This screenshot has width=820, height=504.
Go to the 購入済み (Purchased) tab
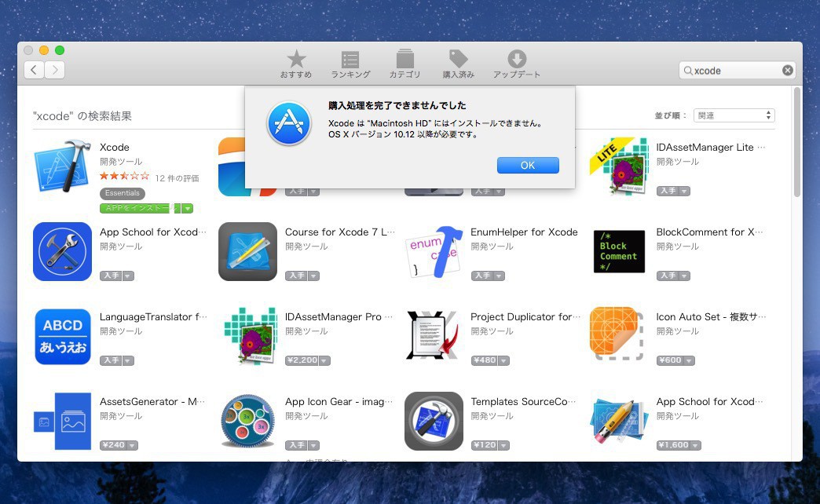coord(459,64)
